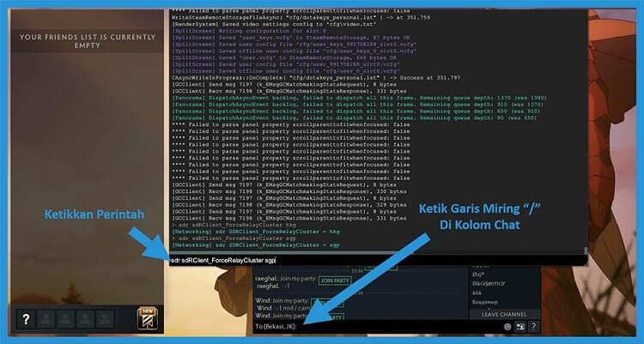Select first empty party slot beside question mark
Screen dimensions: 644x344
pos(46,319)
